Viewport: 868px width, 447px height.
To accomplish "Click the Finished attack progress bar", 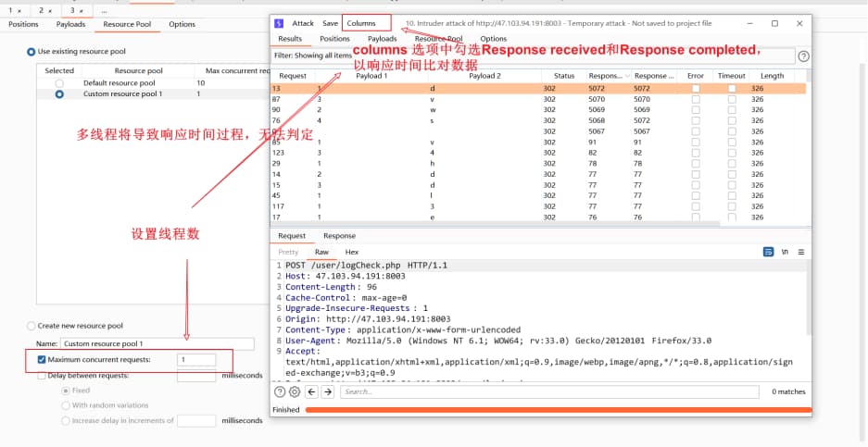I will coord(558,410).
